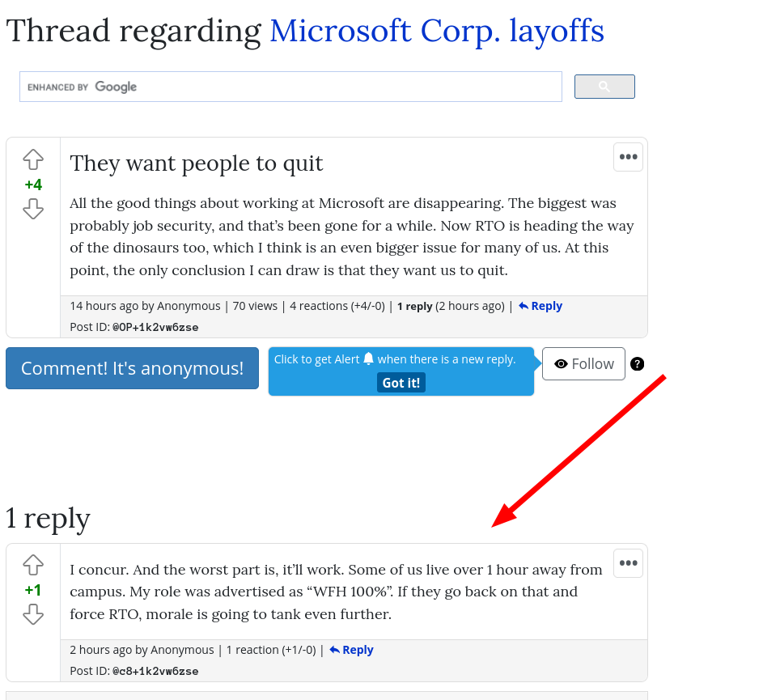Click the +4 vote score on the main post
This screenshot has height=700, width=780.
point(33,185)
